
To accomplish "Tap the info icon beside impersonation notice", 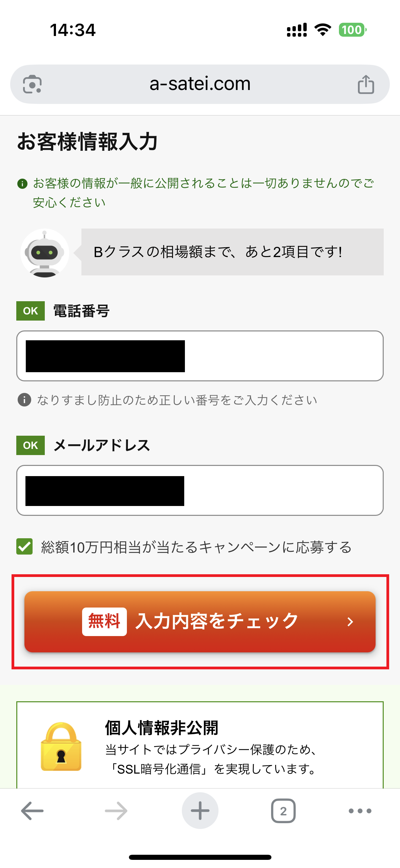I will [24, 400].
